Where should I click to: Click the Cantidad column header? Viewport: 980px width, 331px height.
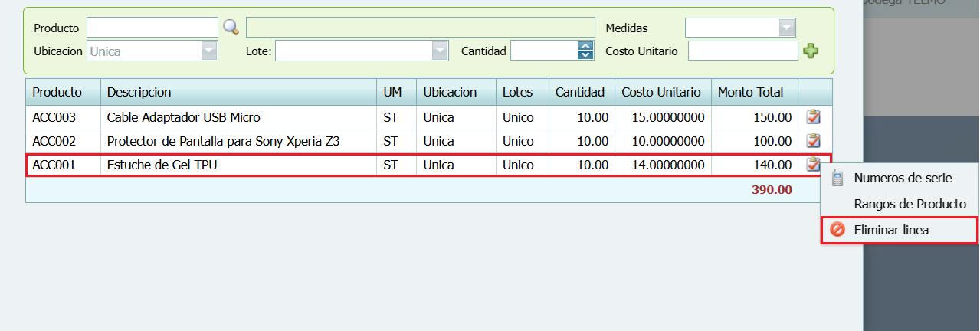pyautogui.click(x=582, y=92)
